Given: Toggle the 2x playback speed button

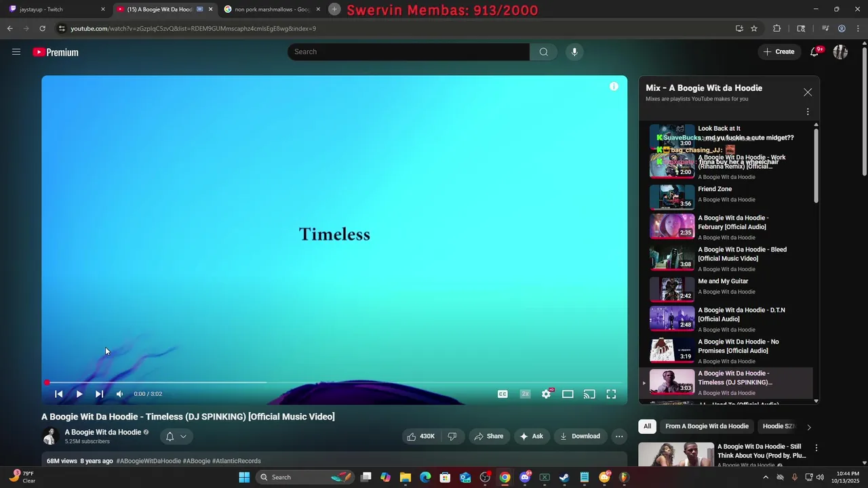Looking at the screenshot, I should coord(525,394).
